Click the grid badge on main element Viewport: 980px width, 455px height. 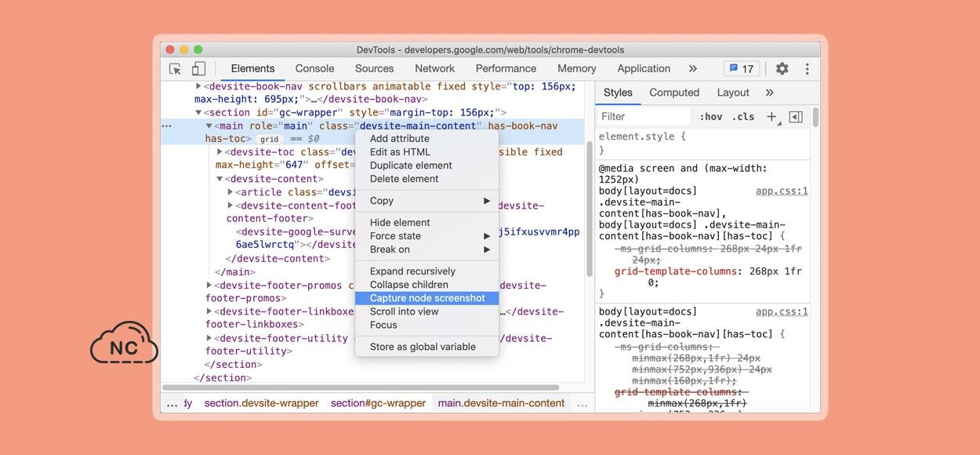270,139
